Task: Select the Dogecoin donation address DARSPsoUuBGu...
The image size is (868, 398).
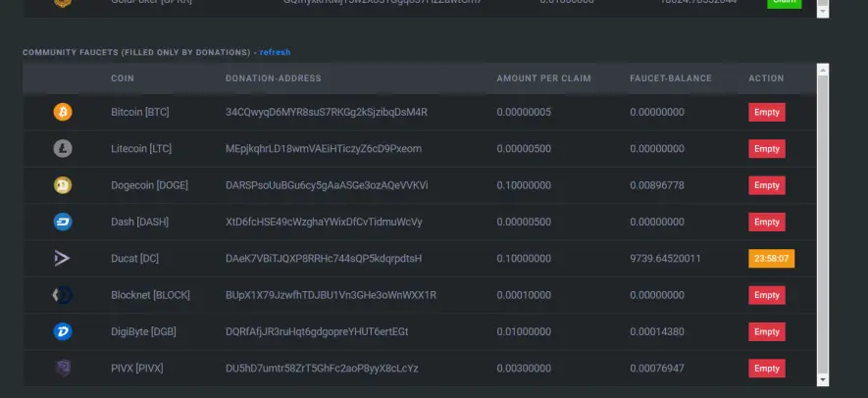Action: (327, 185)
